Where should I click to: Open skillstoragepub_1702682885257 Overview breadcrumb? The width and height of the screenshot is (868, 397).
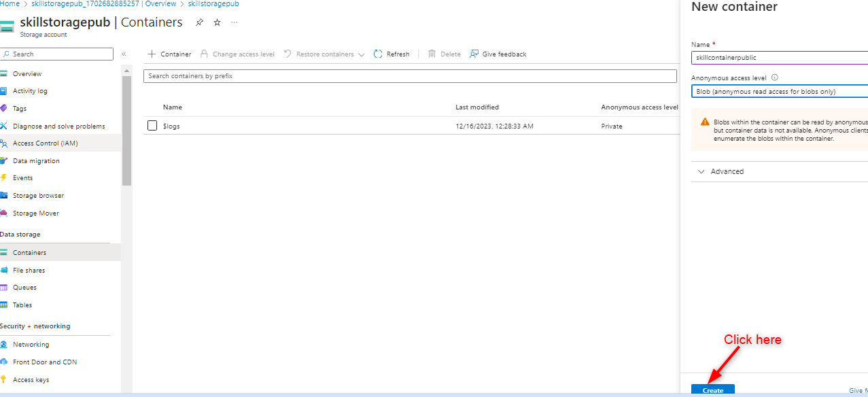click(x=103, y=4)
